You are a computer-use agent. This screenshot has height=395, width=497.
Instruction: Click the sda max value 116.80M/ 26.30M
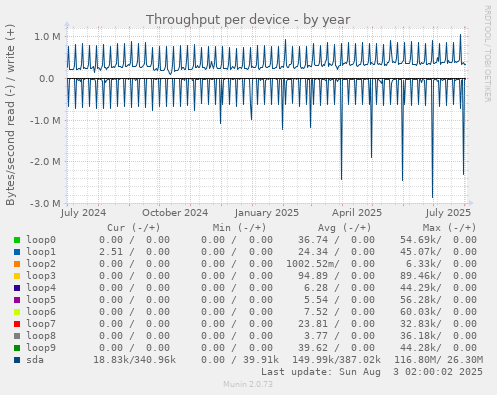point(439,360)
